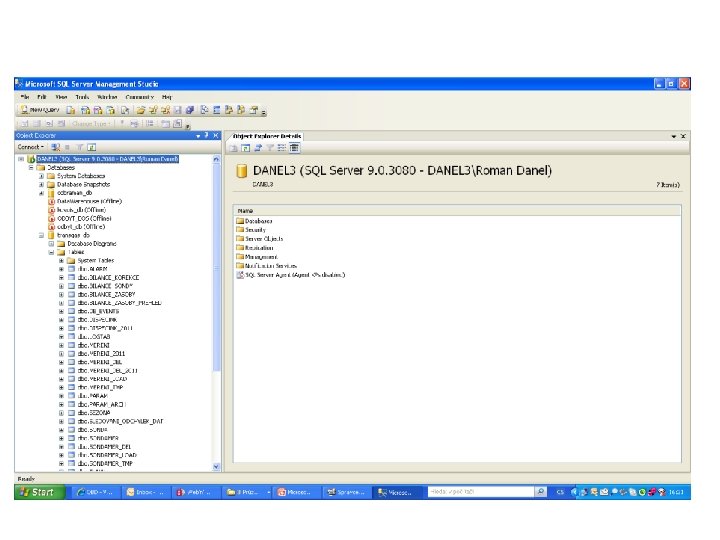Click Object Explorer scrollbar down arrow
The width and height of the screenshot is (720, 540).
click(216, 467)
